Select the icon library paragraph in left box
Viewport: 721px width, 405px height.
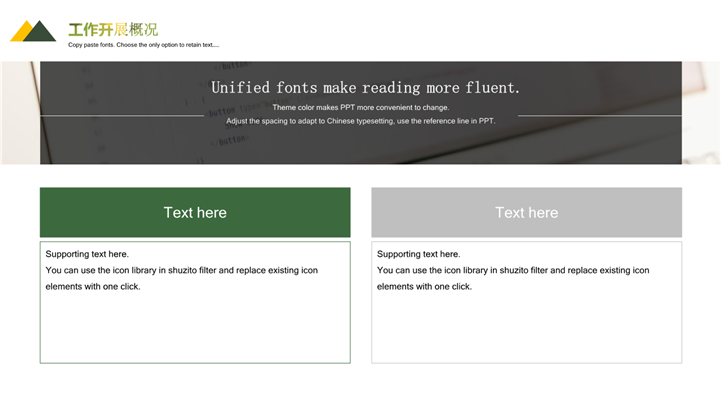coord(181,278)
